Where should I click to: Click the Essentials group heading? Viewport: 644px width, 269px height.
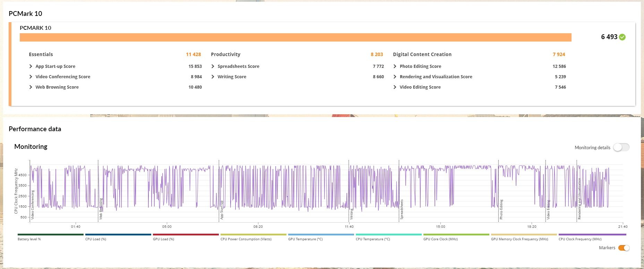click(x=41, y=54)
